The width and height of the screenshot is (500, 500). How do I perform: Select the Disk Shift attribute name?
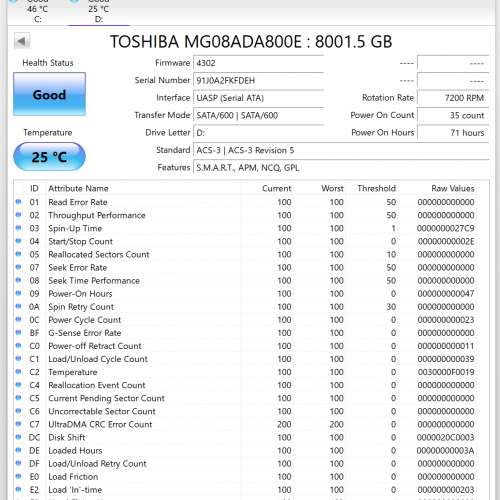[x=67, y=437]
